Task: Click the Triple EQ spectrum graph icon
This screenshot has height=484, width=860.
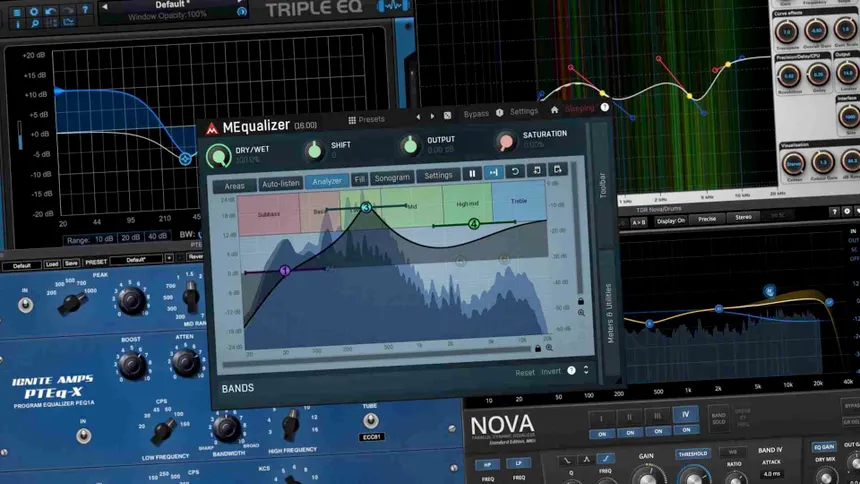Action: 69,22
